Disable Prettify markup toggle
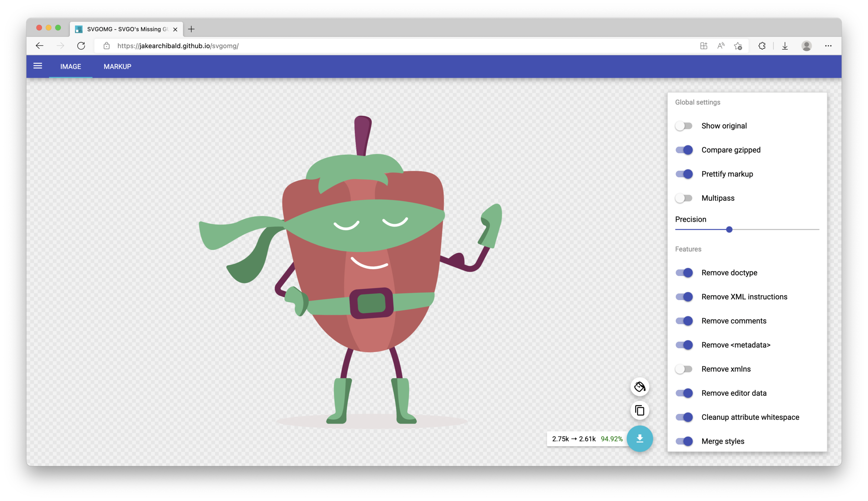 click(x=684, y=174)
